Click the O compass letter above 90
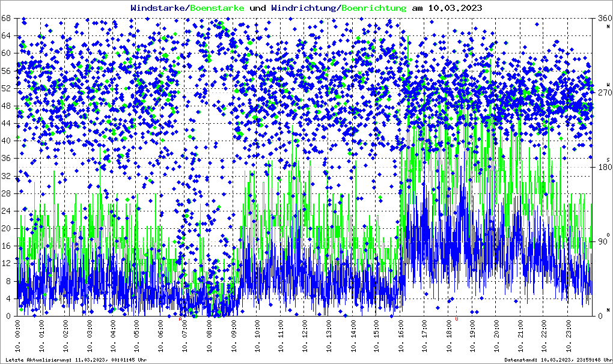 point(608,234)
